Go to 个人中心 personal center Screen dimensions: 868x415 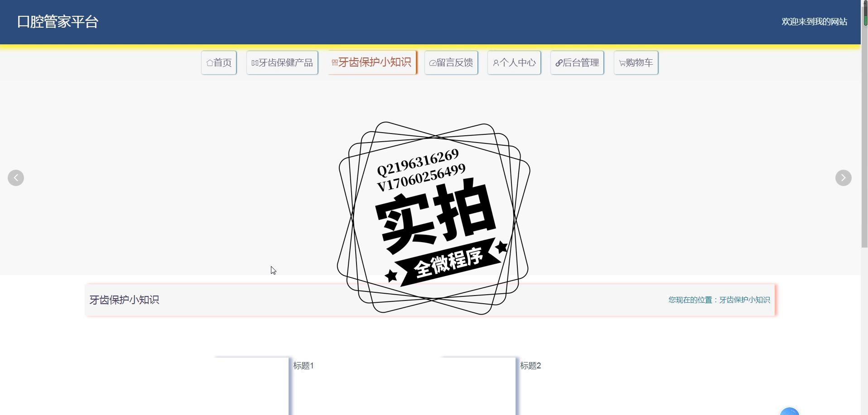coord(514,62)
